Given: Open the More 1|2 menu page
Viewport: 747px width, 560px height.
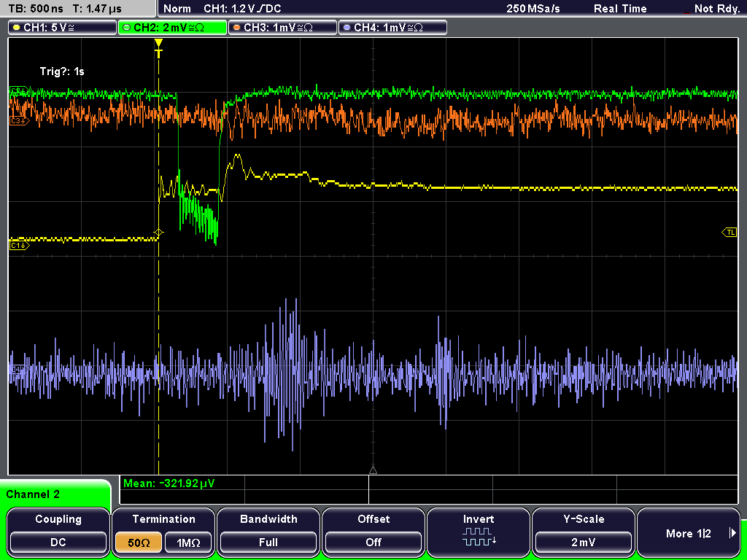Looking at the screenshot, I should (689, 531).
